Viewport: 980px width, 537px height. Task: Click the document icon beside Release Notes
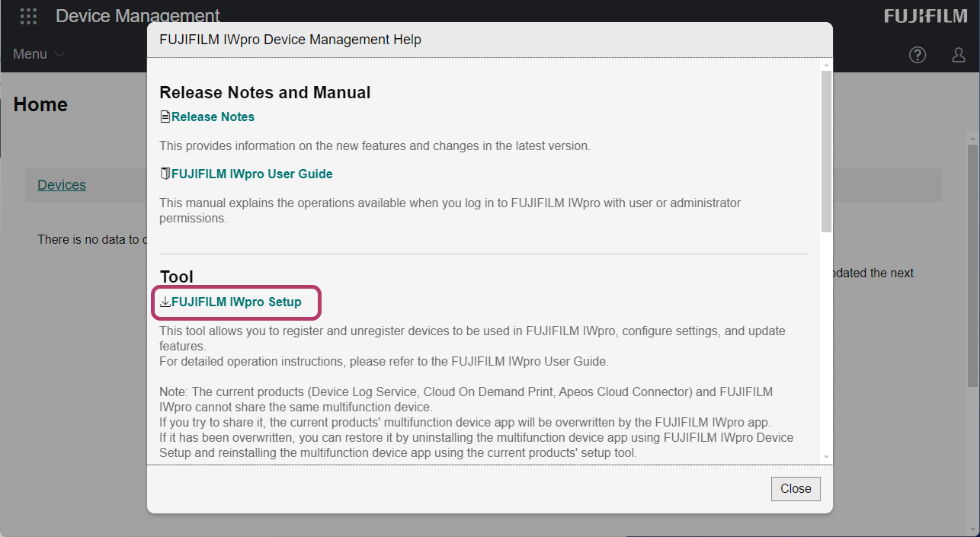[165, 117]
